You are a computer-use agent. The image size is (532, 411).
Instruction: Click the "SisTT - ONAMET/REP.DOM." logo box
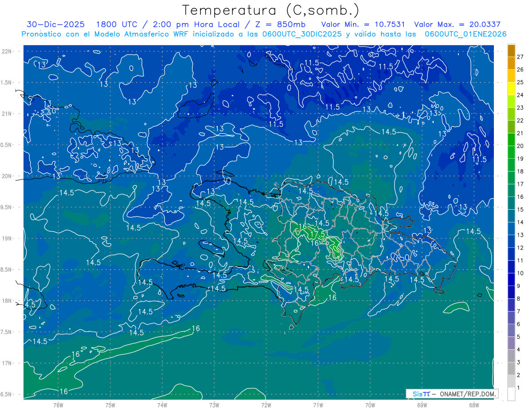(x=452, y=394)
